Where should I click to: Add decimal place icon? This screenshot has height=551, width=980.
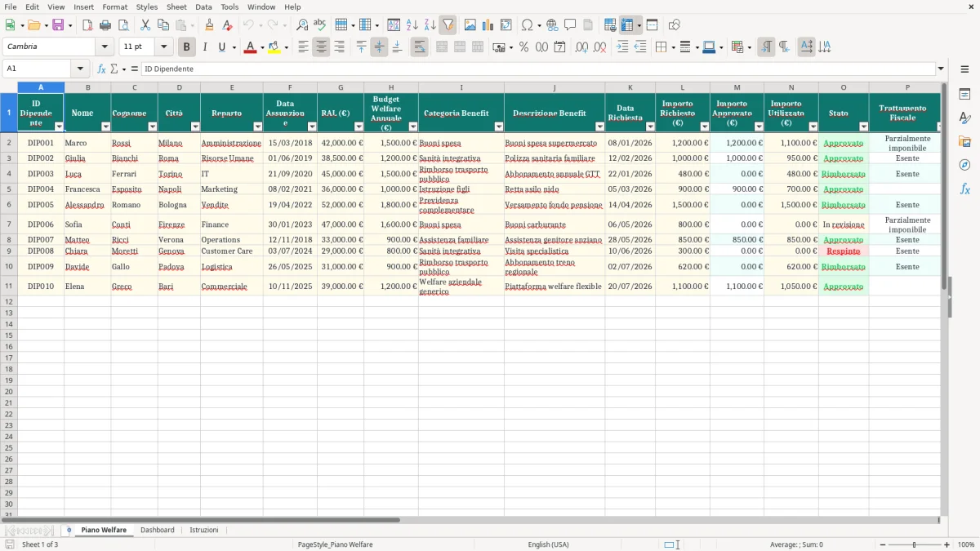582,47
